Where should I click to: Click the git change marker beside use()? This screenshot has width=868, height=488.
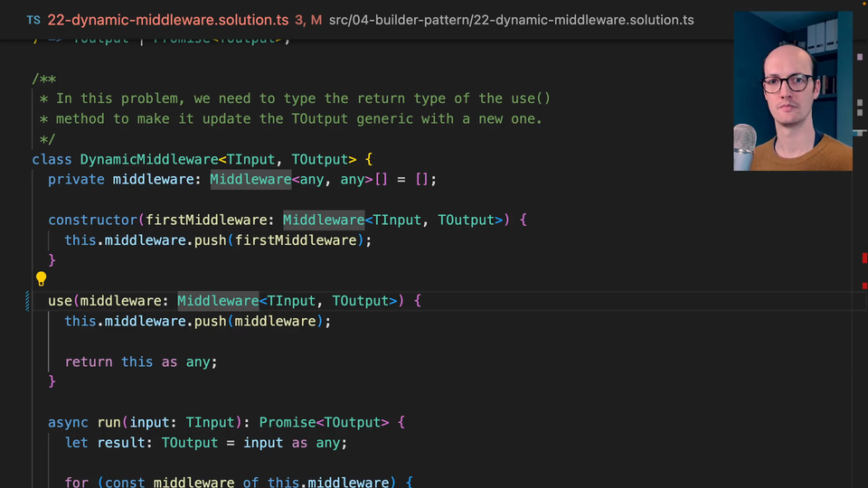[28, 301]
